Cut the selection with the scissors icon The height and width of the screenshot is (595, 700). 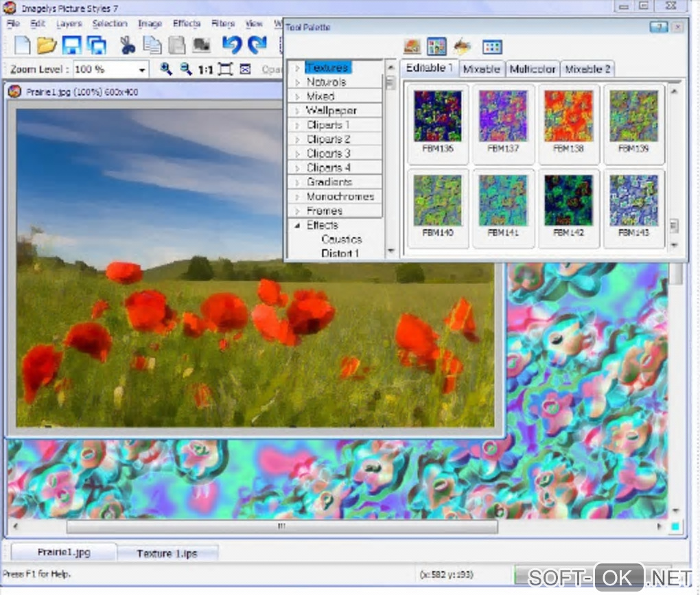coord(128,46)
